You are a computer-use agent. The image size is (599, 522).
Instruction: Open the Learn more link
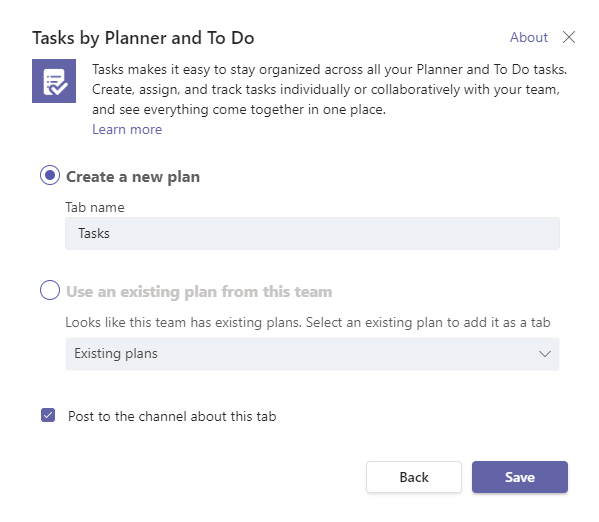127,130
